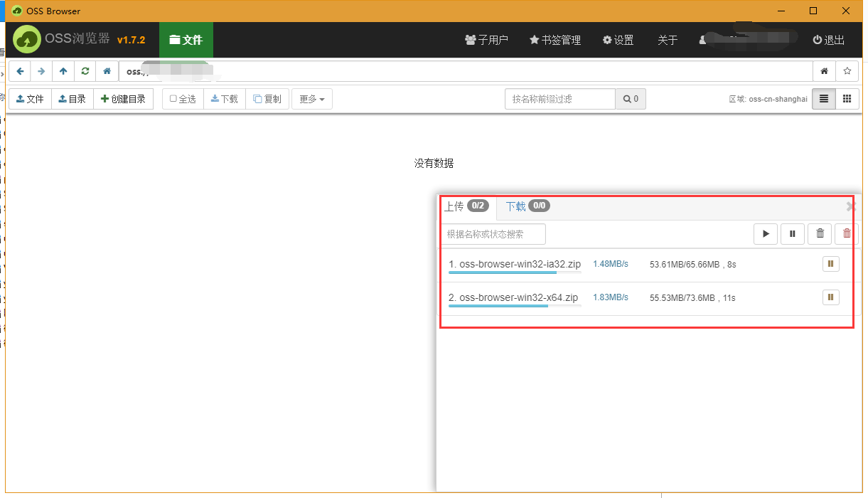
Task: Switch to 下载 download tab
Action: pyautogui.click(x=527, y=206)
